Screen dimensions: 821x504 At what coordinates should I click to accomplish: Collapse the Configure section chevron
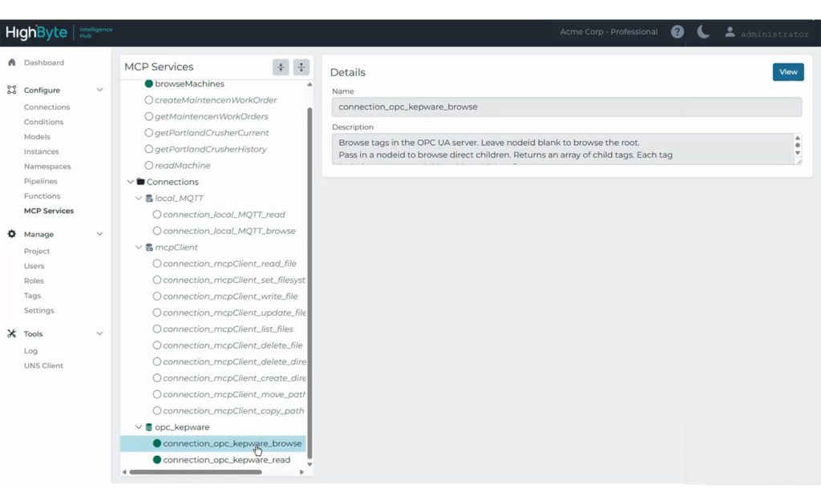[99, 90]
